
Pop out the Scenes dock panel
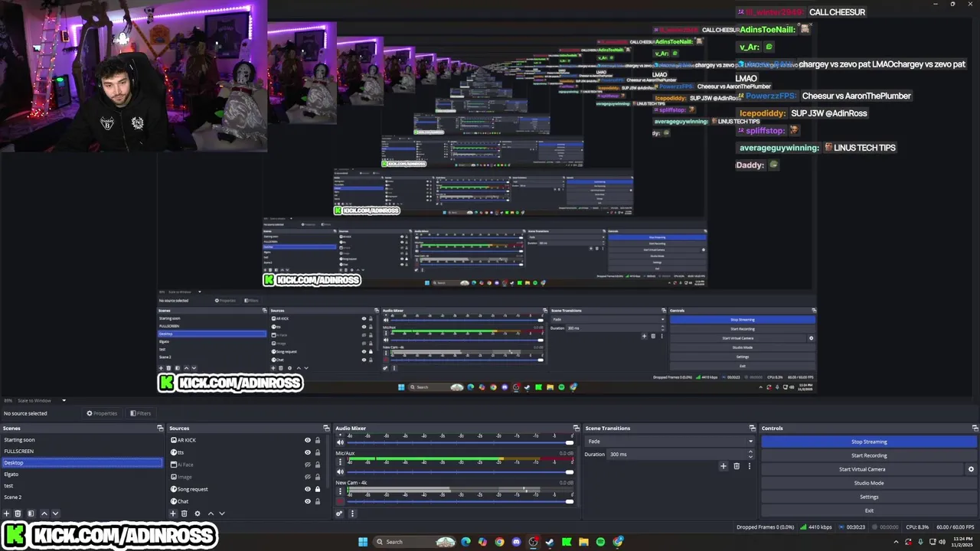(160, 428)
